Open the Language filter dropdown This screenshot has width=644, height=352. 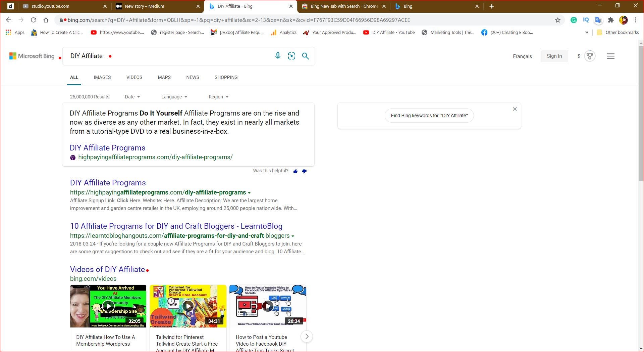pyautogui.click(x=174, y=97)
